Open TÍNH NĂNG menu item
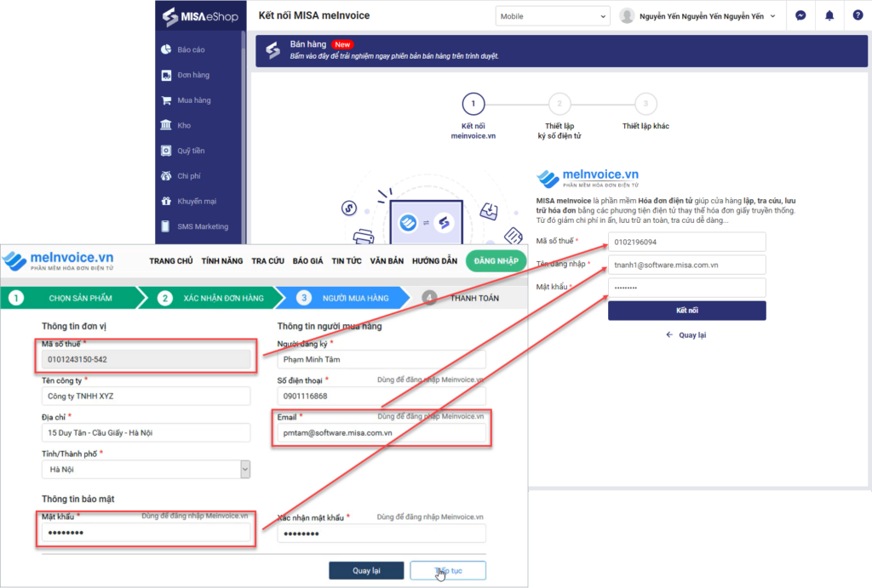872x588 pixels. 222,260
